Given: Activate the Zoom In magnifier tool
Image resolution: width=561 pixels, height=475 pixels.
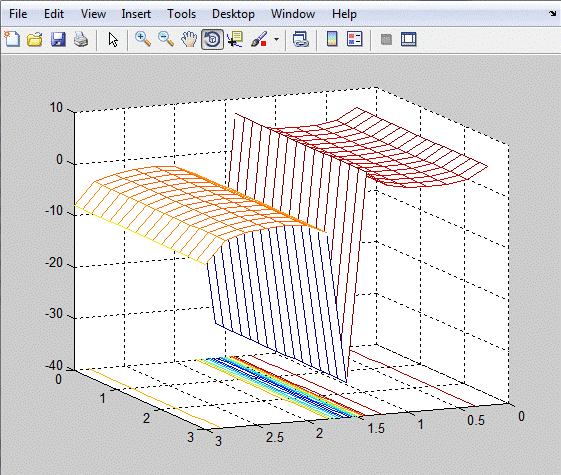Looking at the screenshot, I should coord(142,39).
